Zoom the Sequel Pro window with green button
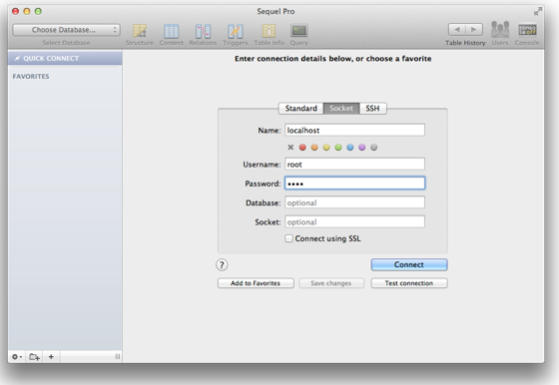 point(38,11)
